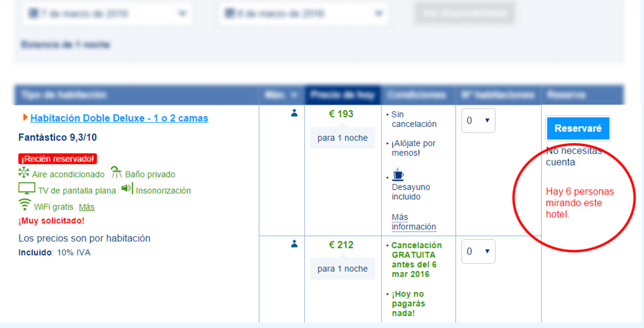Image resolution: width=644 pixels, height=328 pixels.
Task: Expand the orange arrow beside the room name
Action: (25, 117)
